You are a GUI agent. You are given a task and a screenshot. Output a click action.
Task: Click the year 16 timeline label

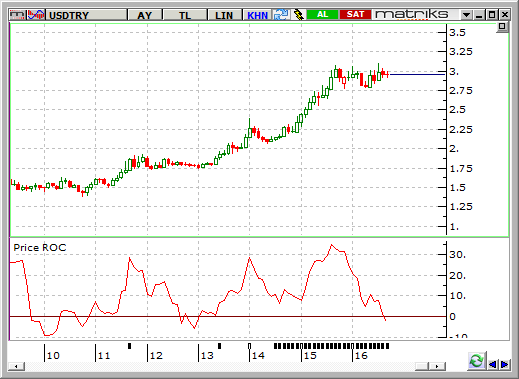[361, 356]
